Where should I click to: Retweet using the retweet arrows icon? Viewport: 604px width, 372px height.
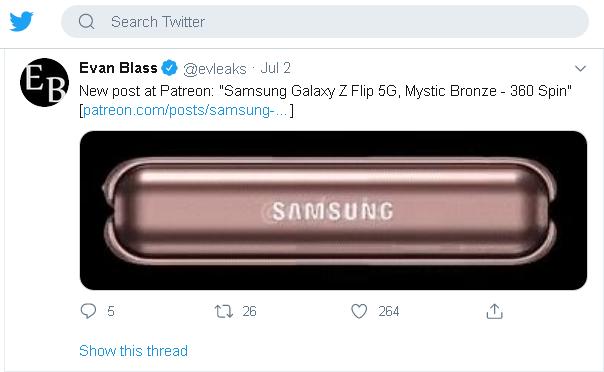(224, 311)
